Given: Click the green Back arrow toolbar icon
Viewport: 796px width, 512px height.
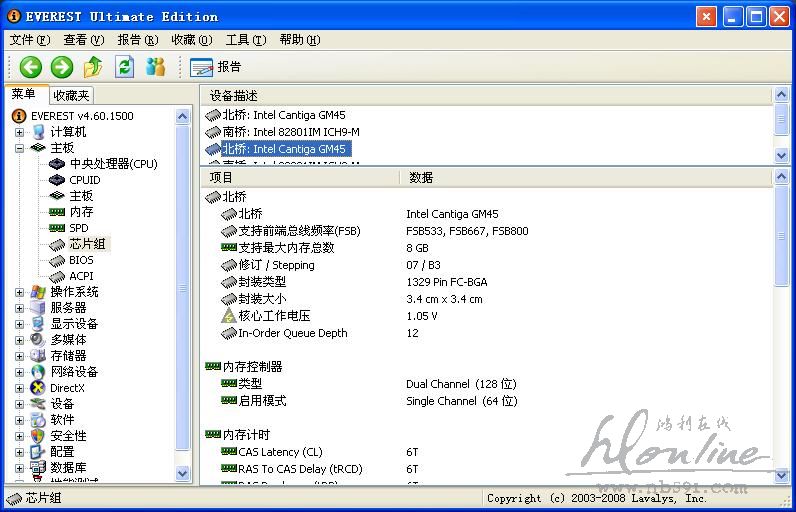Looking at the screenshot, I should [30, 67].
